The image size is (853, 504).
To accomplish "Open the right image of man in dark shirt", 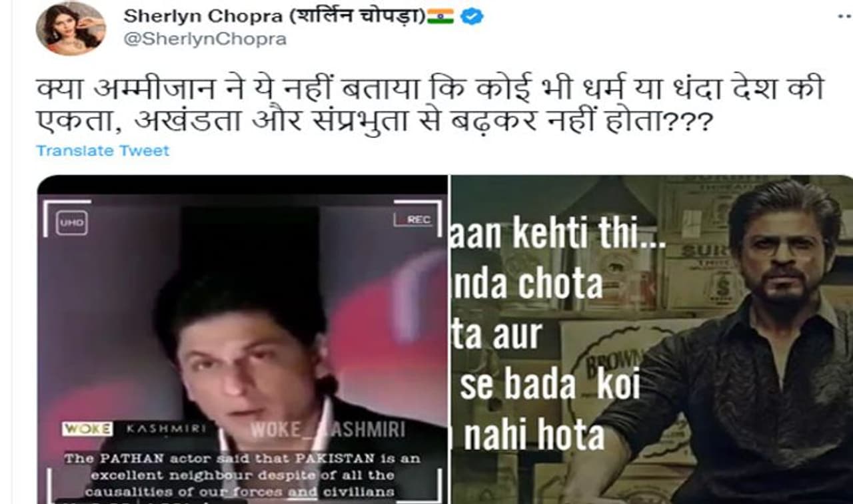I will click(x=652, y=340).
